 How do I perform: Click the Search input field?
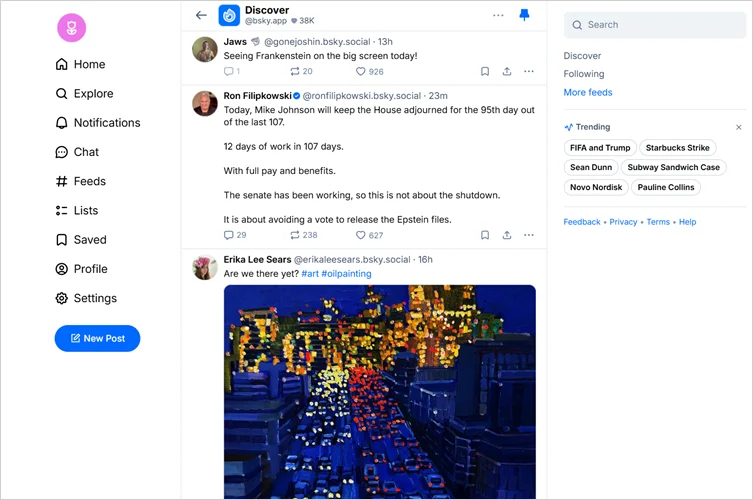tap(655, 25)
